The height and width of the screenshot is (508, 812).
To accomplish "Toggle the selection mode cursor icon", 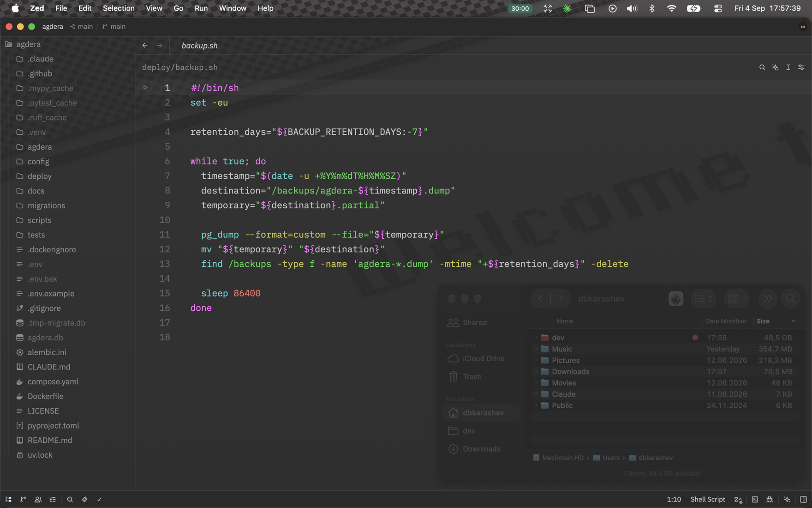I will [788, 67].
